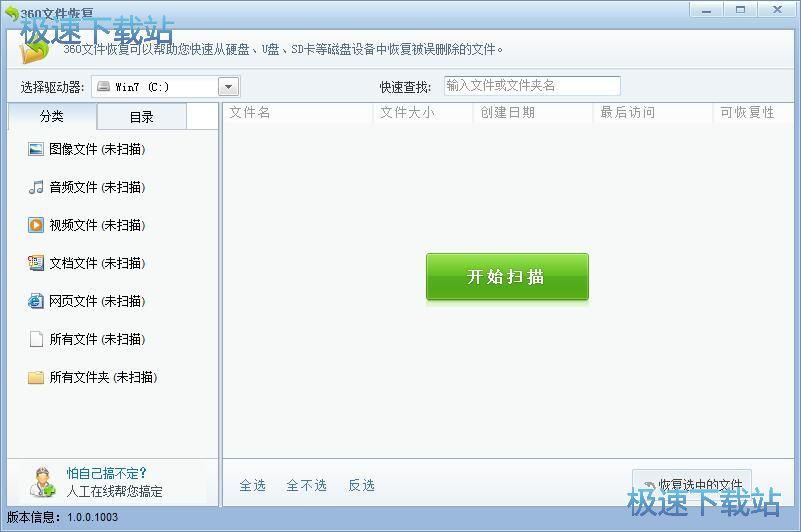Click the image files category icon

tap(36, 149)
